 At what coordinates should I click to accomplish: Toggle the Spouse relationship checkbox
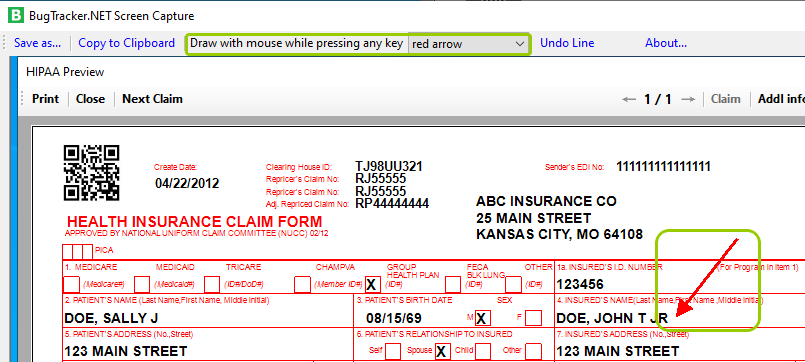tap(442, 351)
